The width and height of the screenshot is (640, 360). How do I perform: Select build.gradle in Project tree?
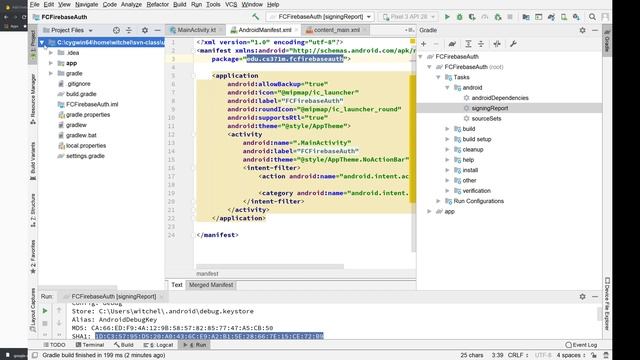(81, 94)
